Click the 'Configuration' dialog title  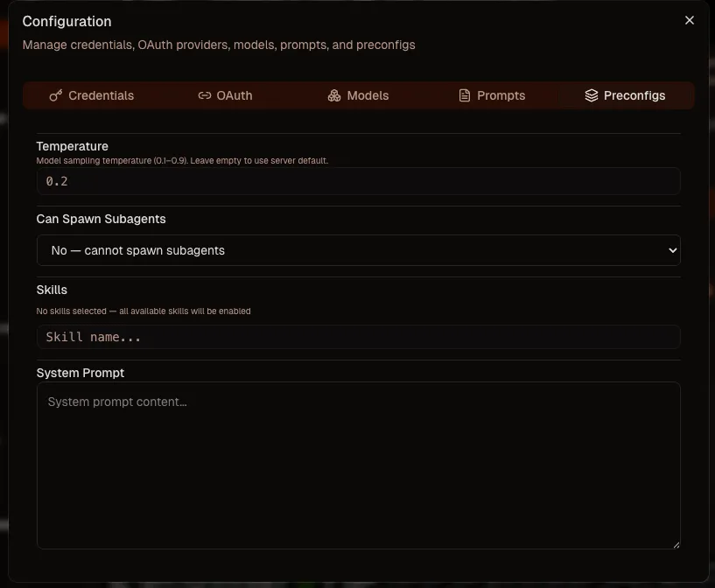(x=67, y=21)
